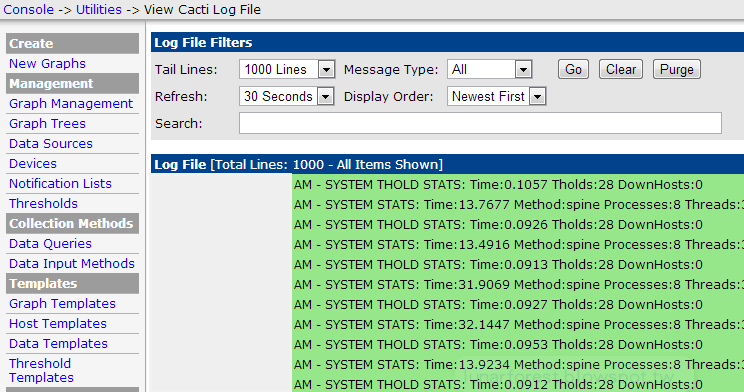Expand the Tail Lines dropdown
The image size is (744, 392).
click(x=287, y=69)
